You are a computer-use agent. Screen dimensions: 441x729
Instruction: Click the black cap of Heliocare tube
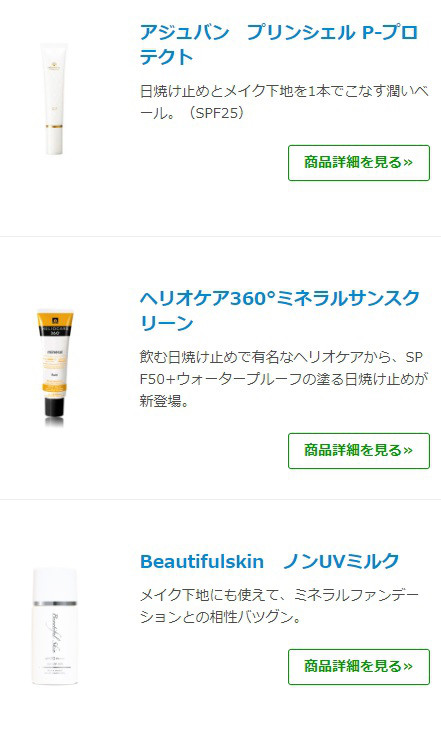click(x=54, y=404)
